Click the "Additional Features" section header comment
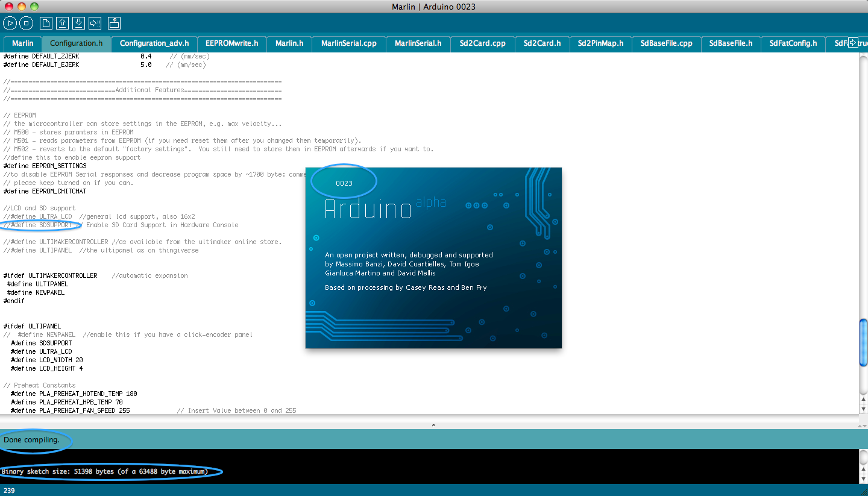868x496 pixels. click(143, 90)
